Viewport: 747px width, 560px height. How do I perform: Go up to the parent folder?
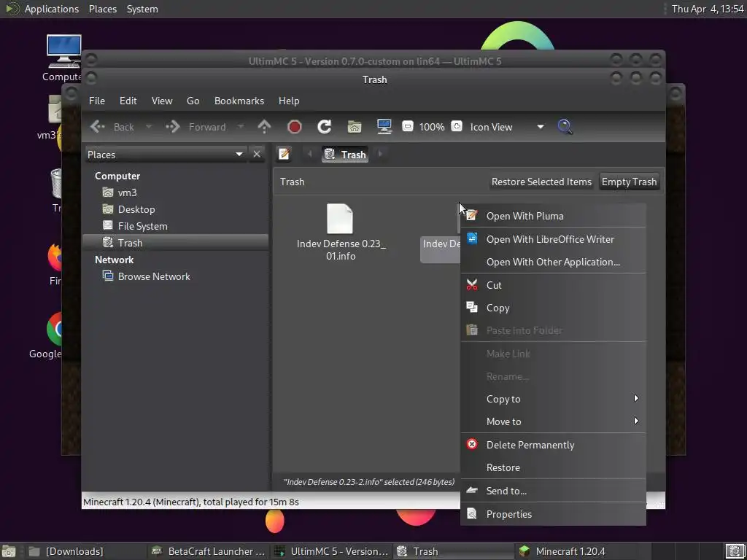(x=264, y=127)
